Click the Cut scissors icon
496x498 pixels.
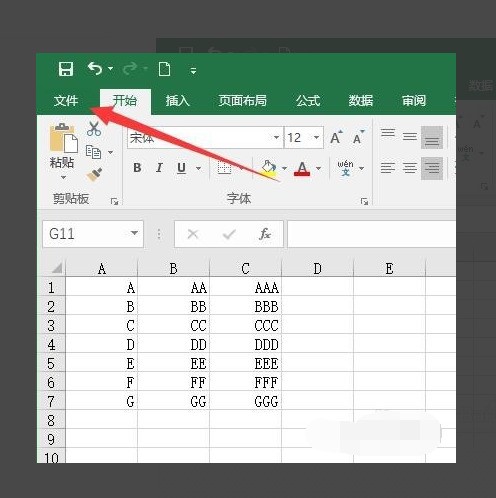pyautogui.click(x=94, y=129)
